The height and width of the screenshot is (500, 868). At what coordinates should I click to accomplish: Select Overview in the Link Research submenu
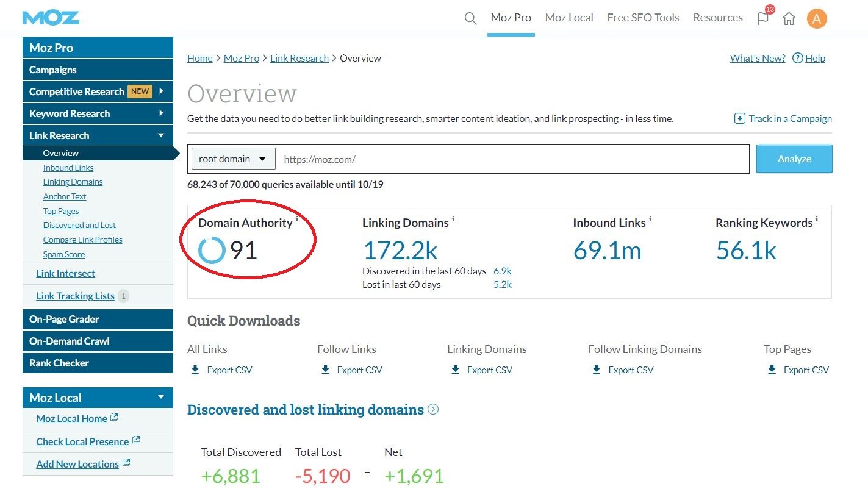pos(98,153)
